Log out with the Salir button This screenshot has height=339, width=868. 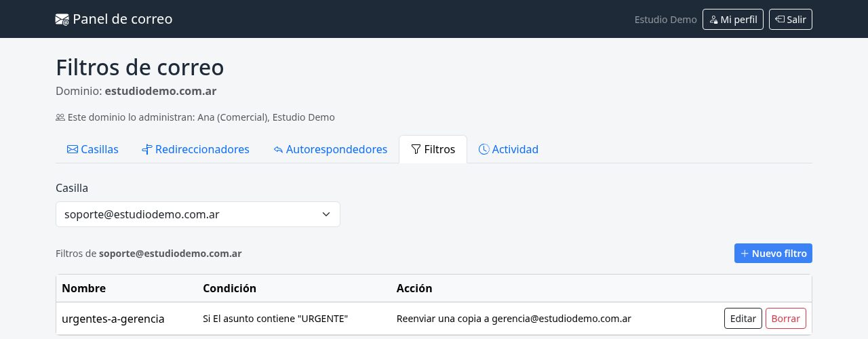click(791, 20)
